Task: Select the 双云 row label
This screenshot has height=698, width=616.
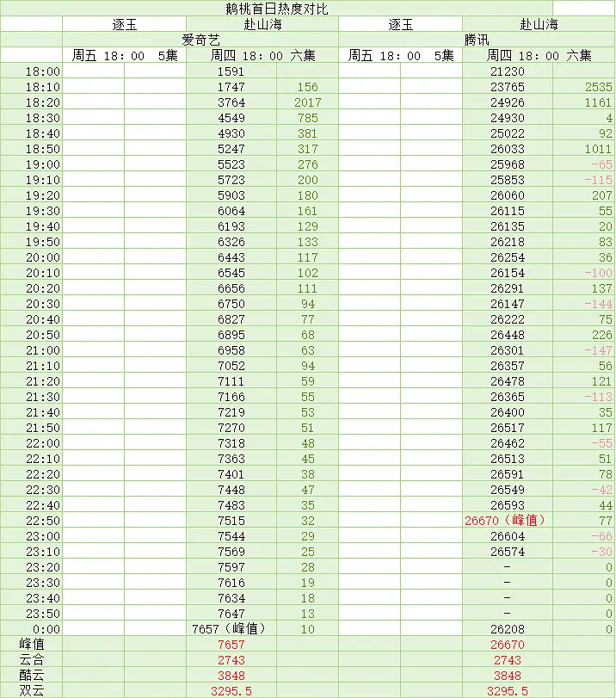Action: pyautogui.click(x=32, y=691)
